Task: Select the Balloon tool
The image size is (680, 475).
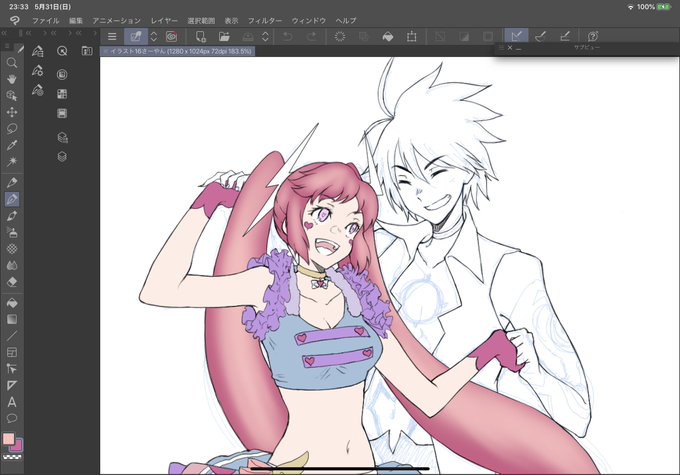Action: pos(12,419)
